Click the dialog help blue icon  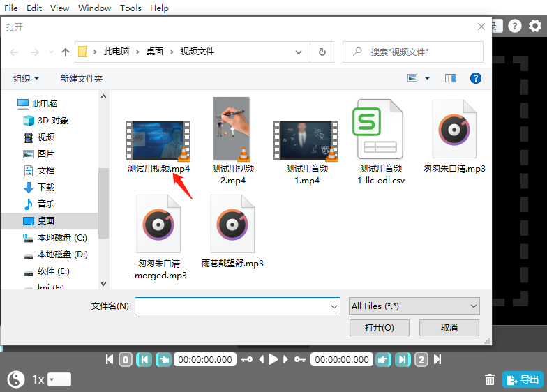click(x=476, y=78)
